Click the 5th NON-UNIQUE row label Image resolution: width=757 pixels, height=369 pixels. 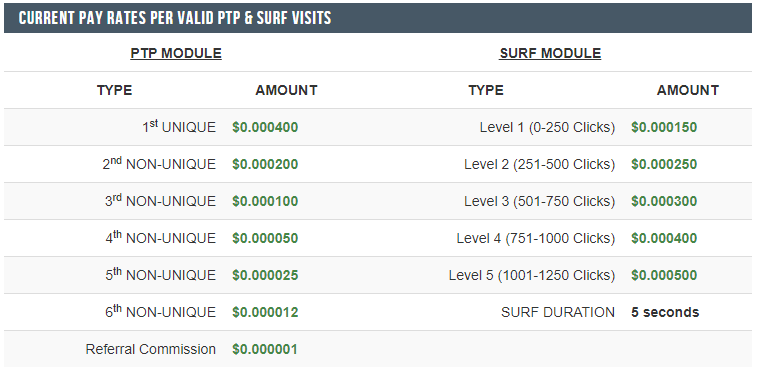[x=160, y=274]
